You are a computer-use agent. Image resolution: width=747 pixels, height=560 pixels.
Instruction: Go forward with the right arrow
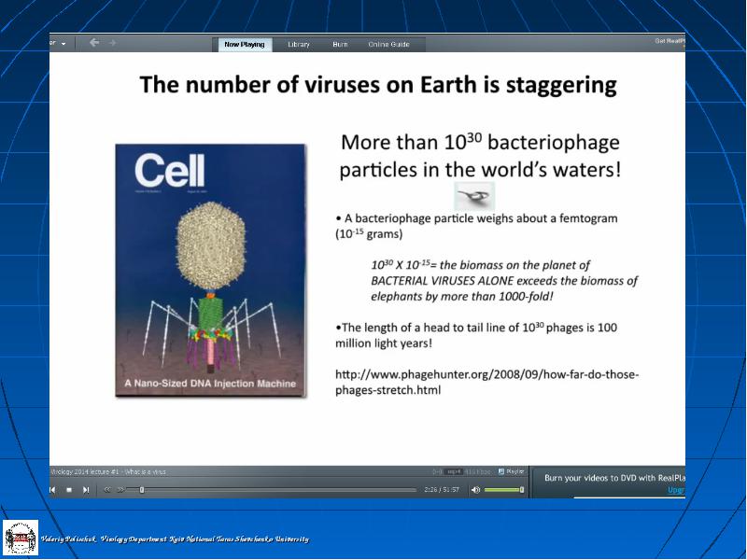click(x=112, y=43)
